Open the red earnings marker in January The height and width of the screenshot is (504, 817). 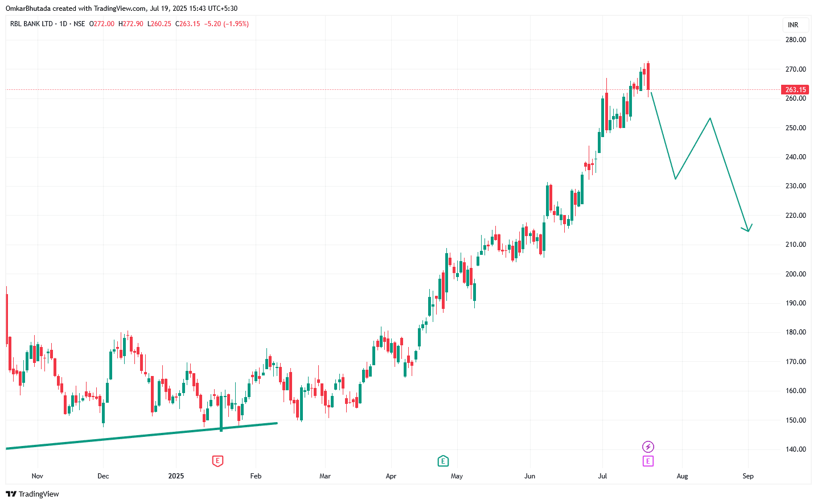tap(217, 461)
